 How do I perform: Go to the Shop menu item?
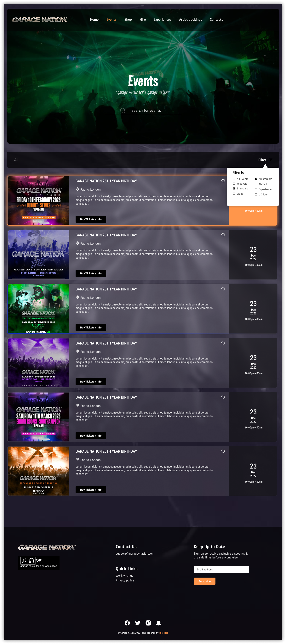tap(128, 20)
